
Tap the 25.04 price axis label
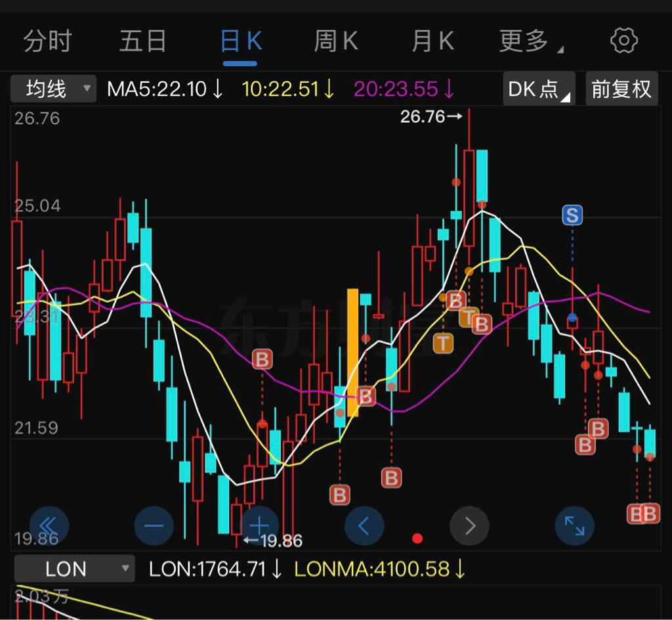[x=37, y=206]
